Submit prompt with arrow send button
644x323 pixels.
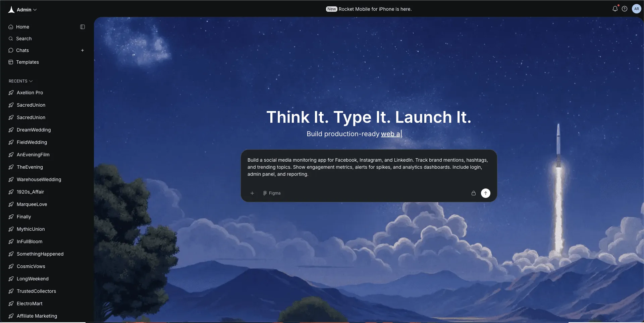(x=486, y=193)
